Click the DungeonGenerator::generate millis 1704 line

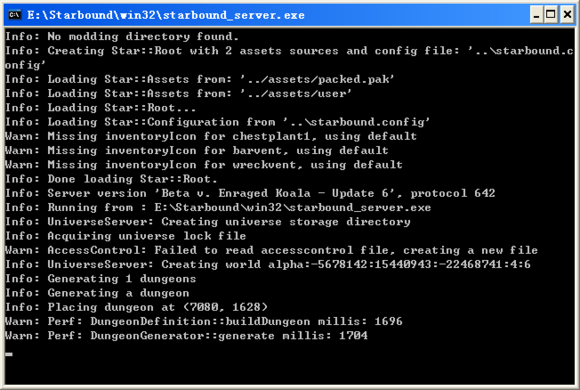186,336
